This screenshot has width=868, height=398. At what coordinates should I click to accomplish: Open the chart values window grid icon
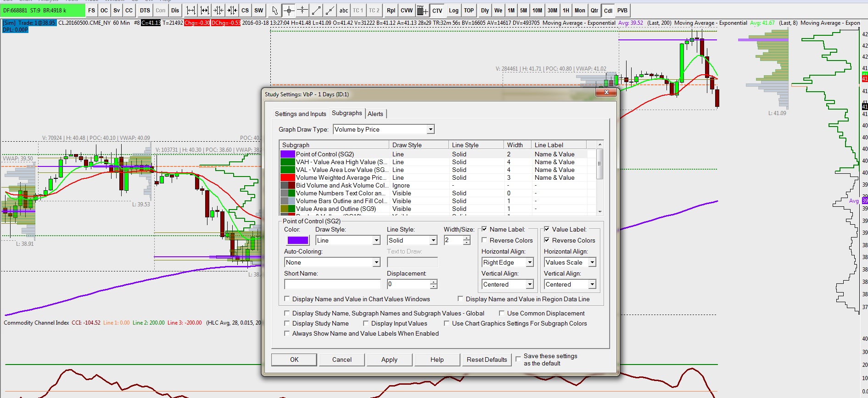point(422,11)
